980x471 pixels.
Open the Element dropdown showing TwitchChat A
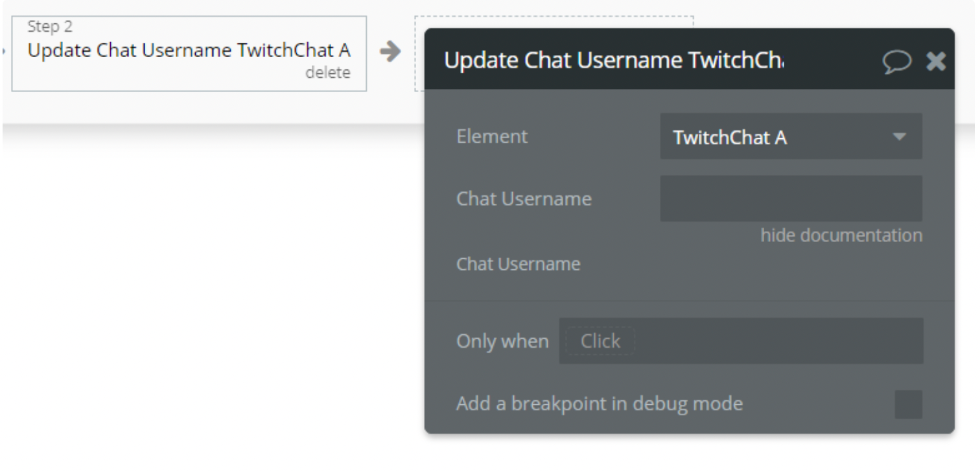791,136
